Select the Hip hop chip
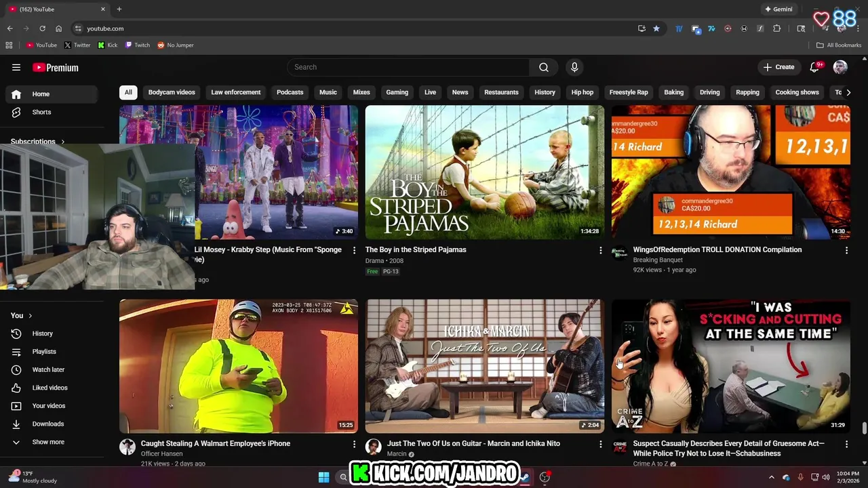The image size is (868, 488). point(583,92)
